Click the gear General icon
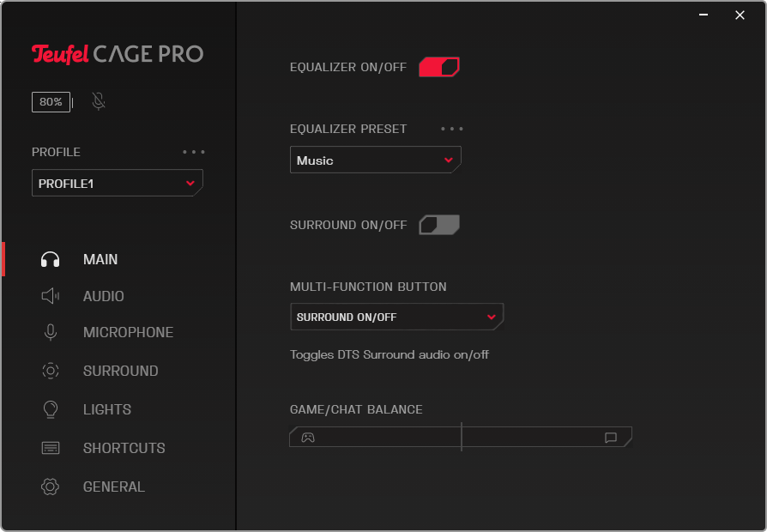Viewport: 767px width, 532px height. click(x=51, y=487)
